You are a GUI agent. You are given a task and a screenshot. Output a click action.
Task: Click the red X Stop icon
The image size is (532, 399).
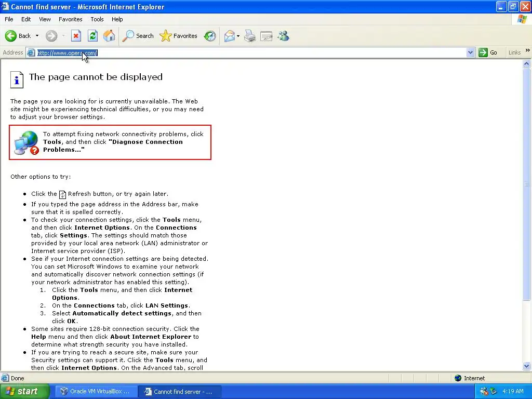click(x=76, y=36)
